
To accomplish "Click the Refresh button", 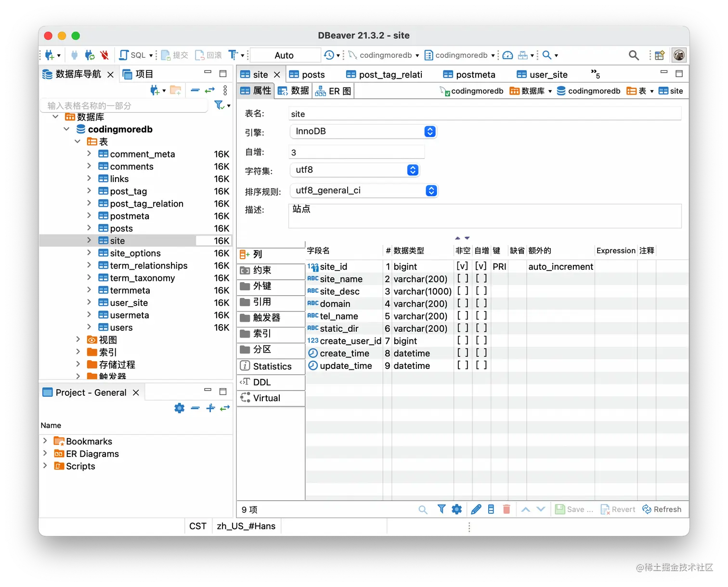I will tap(662, 509).
